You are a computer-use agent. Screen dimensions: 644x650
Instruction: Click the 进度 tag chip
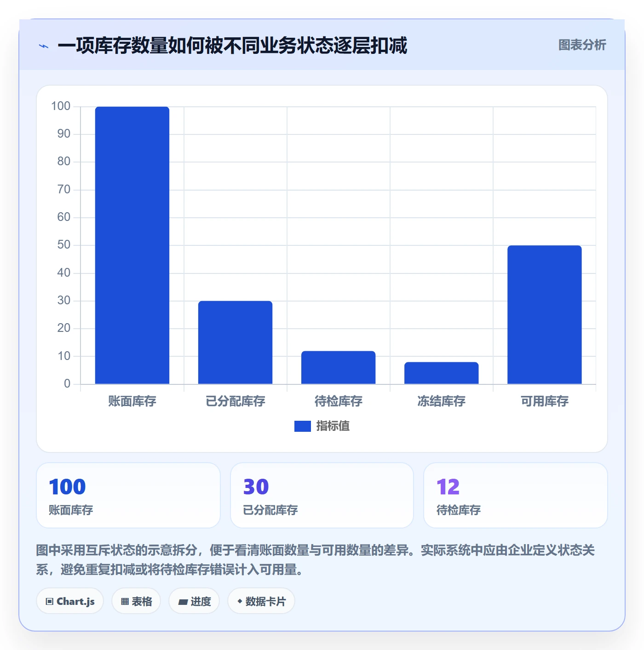[x=194, y=601]
